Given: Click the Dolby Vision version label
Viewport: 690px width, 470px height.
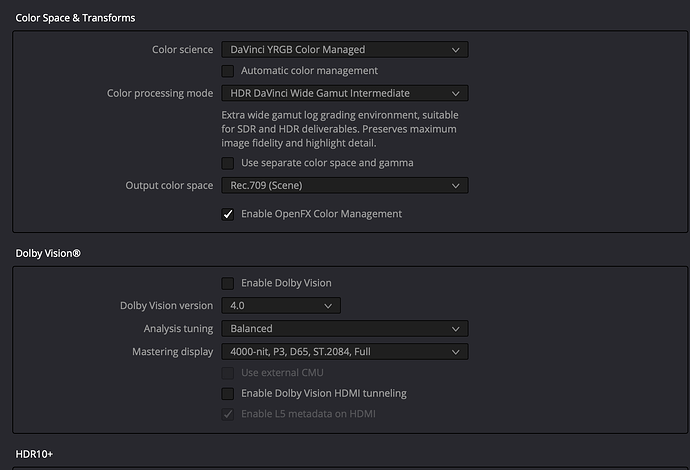Looking at the screenshot, I should coord(166,305).
